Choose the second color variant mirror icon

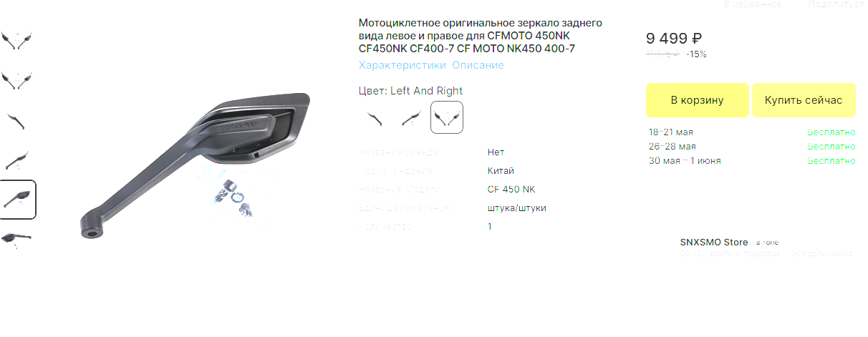410,117
